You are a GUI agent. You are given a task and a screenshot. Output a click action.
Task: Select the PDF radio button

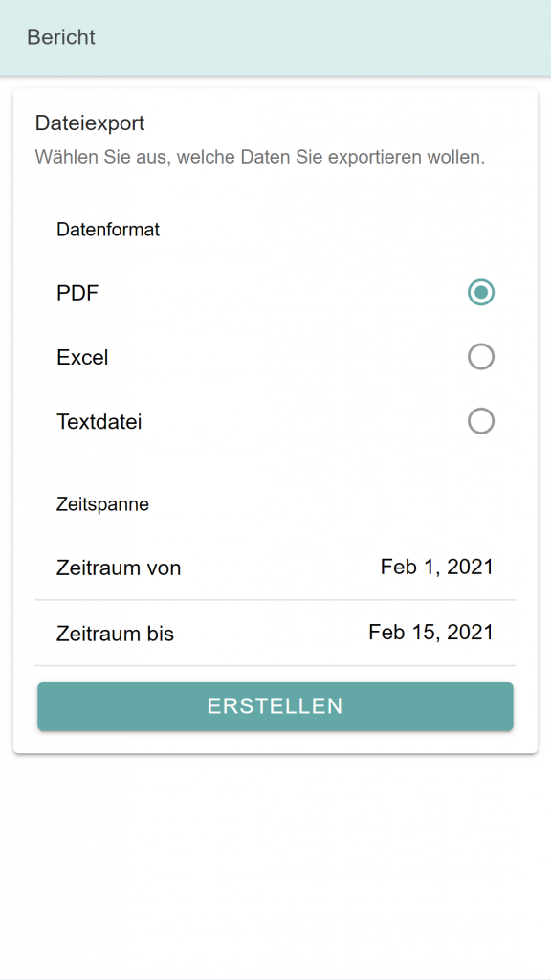481,293
